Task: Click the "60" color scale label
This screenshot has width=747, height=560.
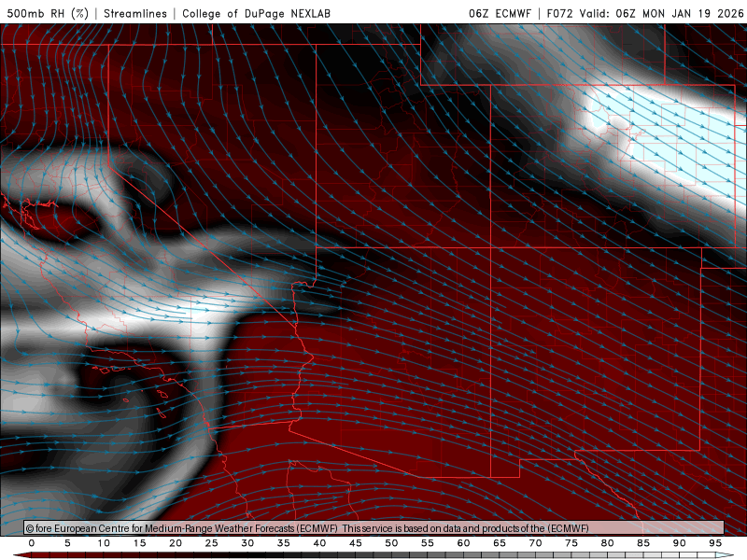Action: pos(463,543)
